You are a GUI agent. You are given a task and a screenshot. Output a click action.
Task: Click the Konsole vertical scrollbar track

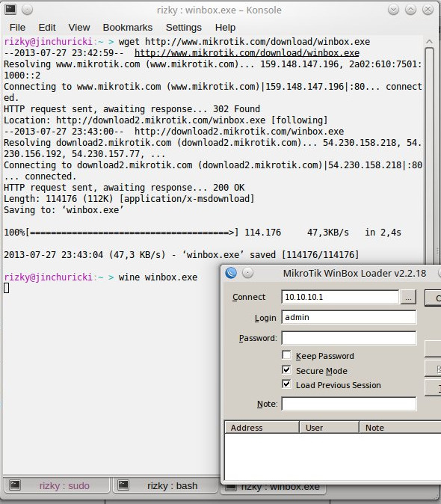tap(430, 154)
